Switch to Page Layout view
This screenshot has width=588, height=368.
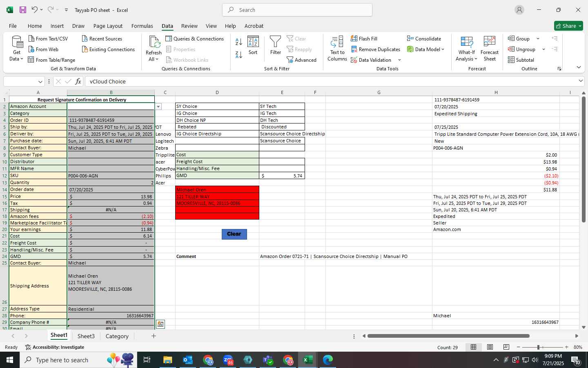(x=490, y=347)
